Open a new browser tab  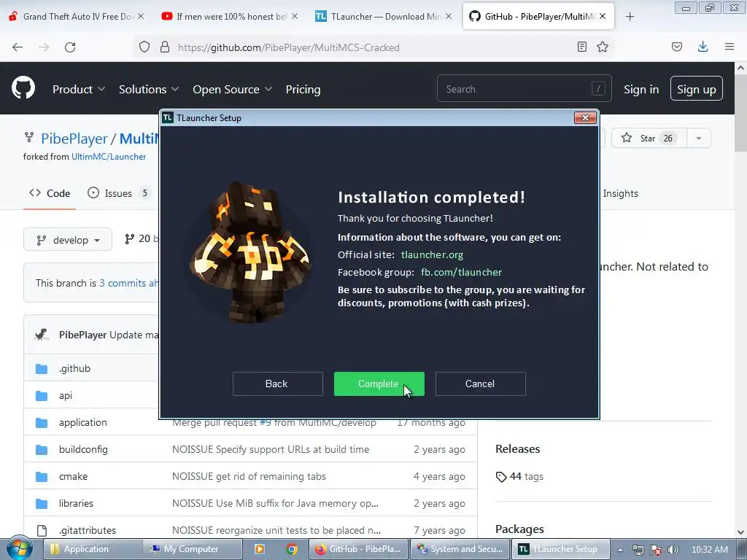[630, 17]
